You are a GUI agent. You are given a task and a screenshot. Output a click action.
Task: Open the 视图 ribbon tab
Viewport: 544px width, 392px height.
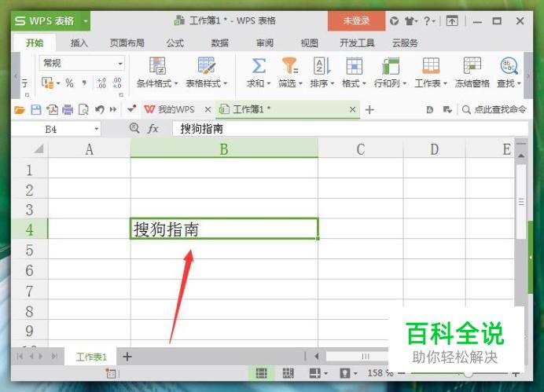pos(310,43)
